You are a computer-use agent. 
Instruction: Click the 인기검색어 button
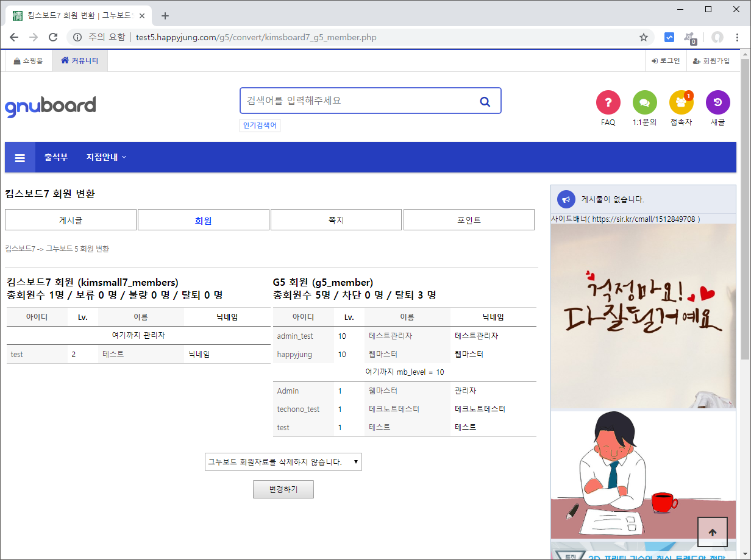pos(260,126)
